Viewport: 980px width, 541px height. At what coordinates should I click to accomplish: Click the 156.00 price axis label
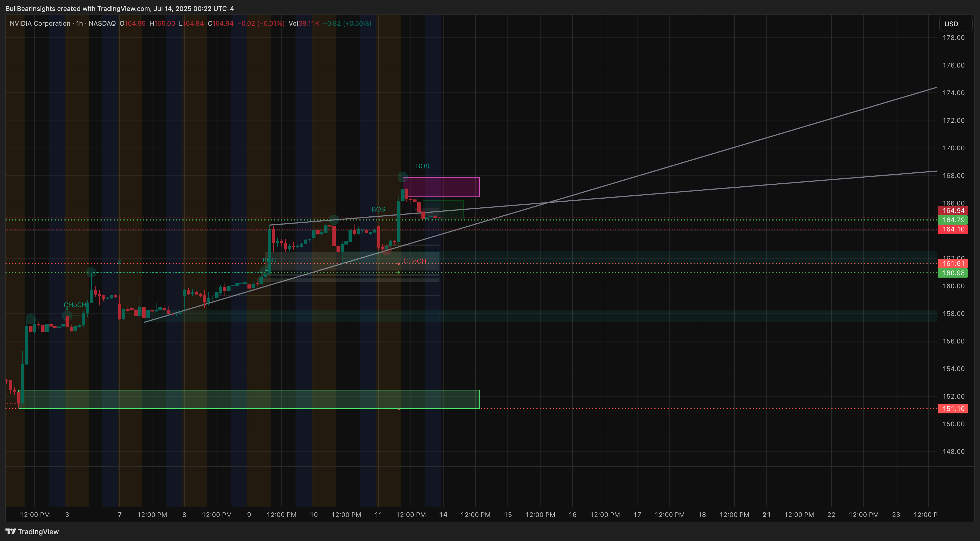pos(953,341)
